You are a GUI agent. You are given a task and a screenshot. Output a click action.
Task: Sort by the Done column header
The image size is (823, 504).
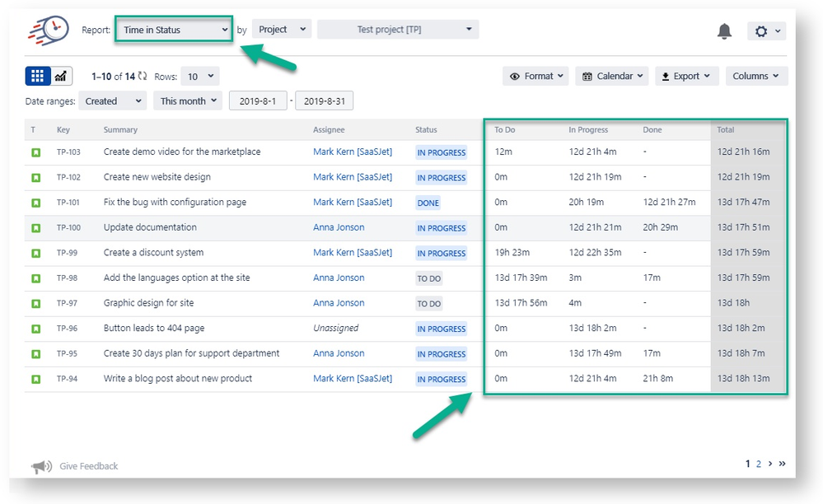coord(652,129)
